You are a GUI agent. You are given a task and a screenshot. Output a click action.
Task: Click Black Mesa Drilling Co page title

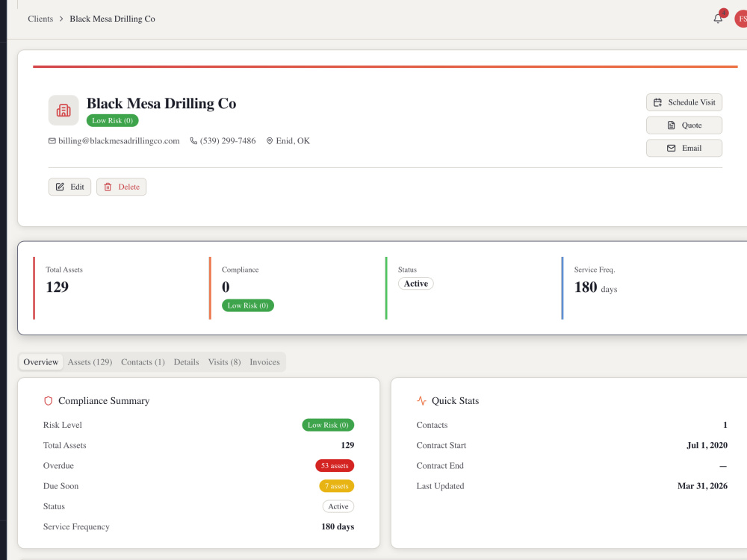[x=161, y=103]
